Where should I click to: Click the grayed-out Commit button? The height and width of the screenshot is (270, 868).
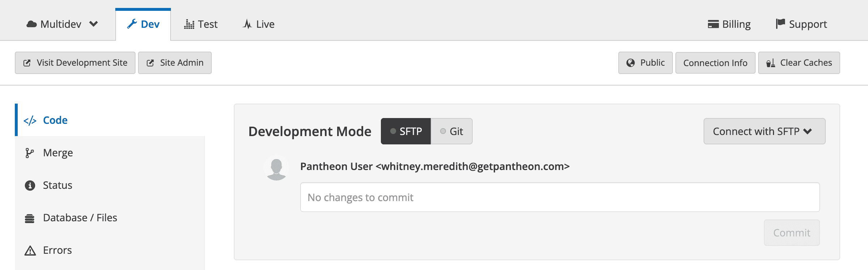tap(792, 232)
